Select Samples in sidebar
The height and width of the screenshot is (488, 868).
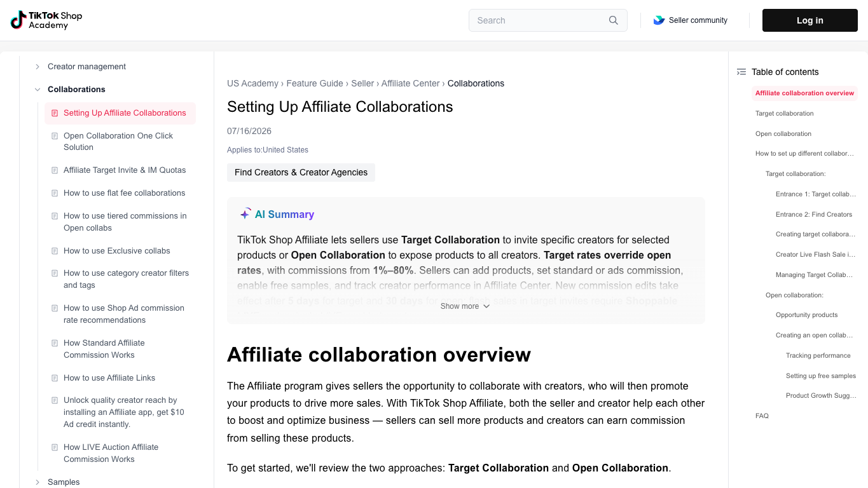64,482
